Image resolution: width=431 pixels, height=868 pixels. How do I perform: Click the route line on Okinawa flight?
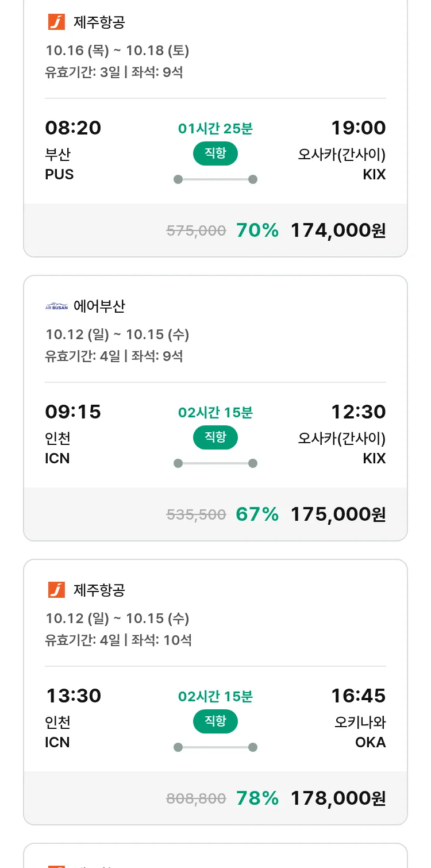(x=215, y=747)
